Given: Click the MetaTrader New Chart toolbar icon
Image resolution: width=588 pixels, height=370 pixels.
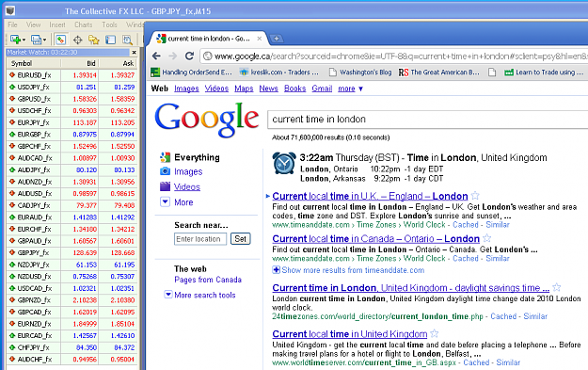Looking at the screenshot, I should pos(15,40).
